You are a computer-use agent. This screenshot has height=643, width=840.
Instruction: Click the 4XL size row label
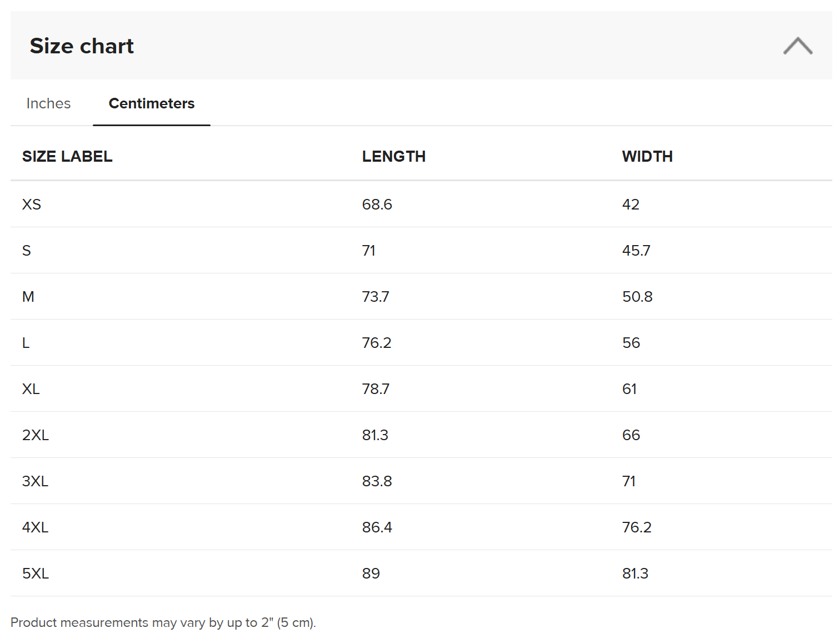pyautogui.click(x=36, y=527)
